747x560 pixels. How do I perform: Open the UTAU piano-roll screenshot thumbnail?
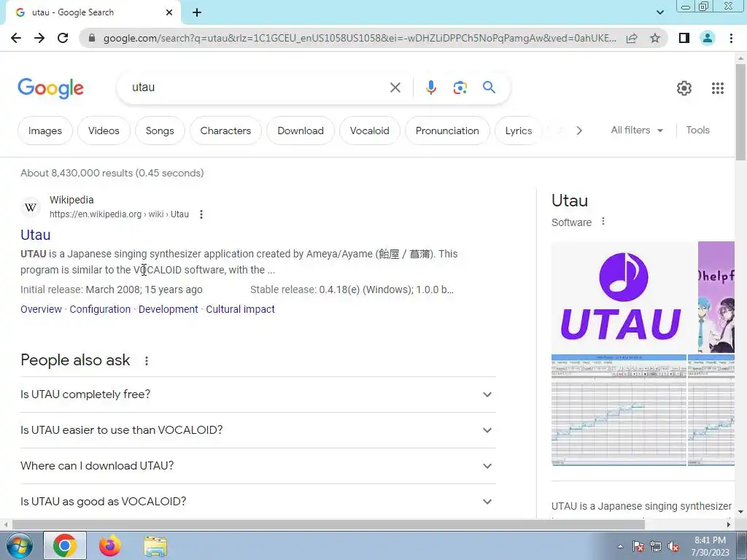[x=619, y=410]
